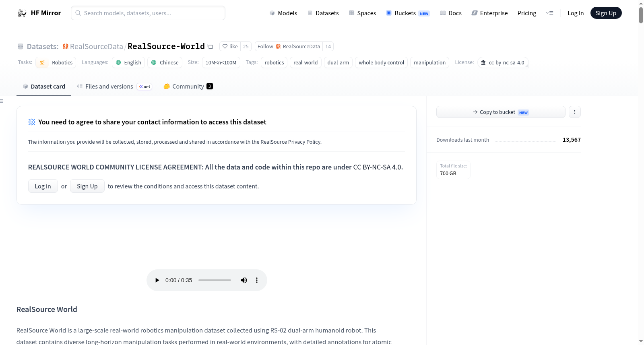Mute the audio player

tap(244, 280)
